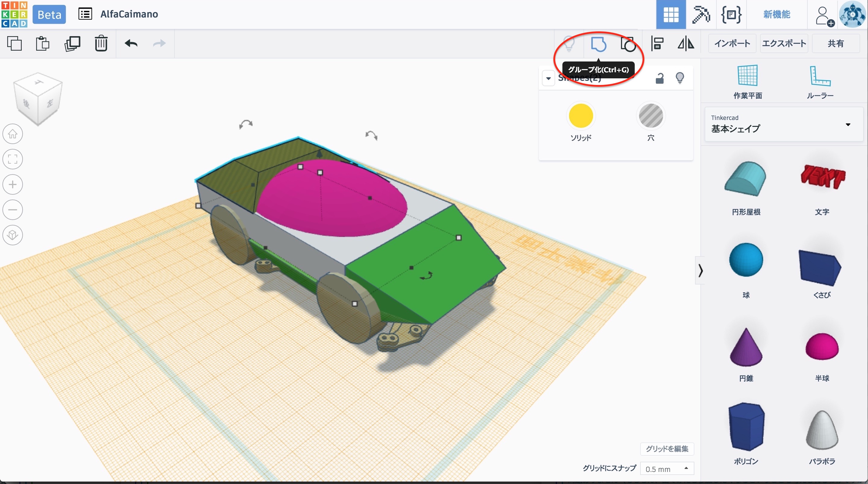Click the Mirror/flip tool icon
Screen dimensions: 868x484
coord(686,43)
